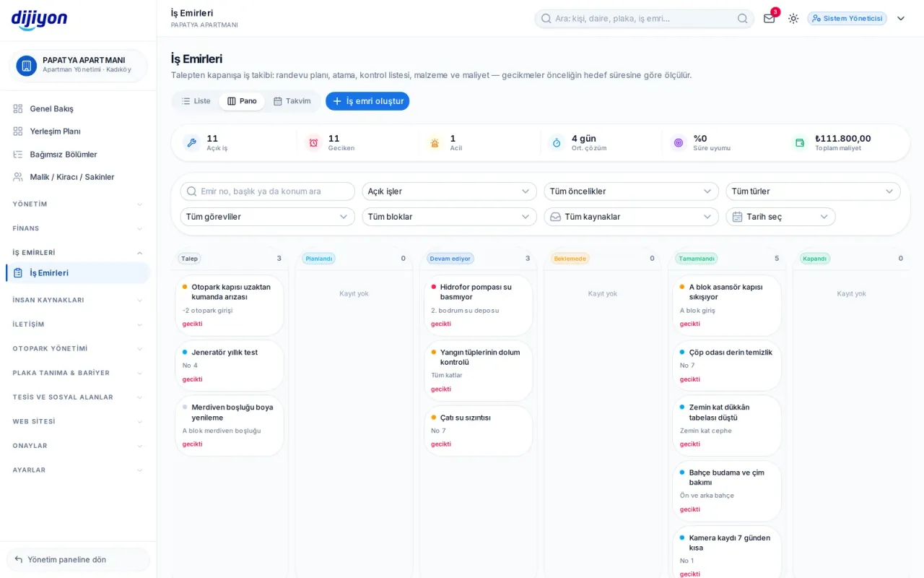This screenshot has height=578, width=924.
Task: Click the target icon for Süre uyumu
Action: pos(678,143)
